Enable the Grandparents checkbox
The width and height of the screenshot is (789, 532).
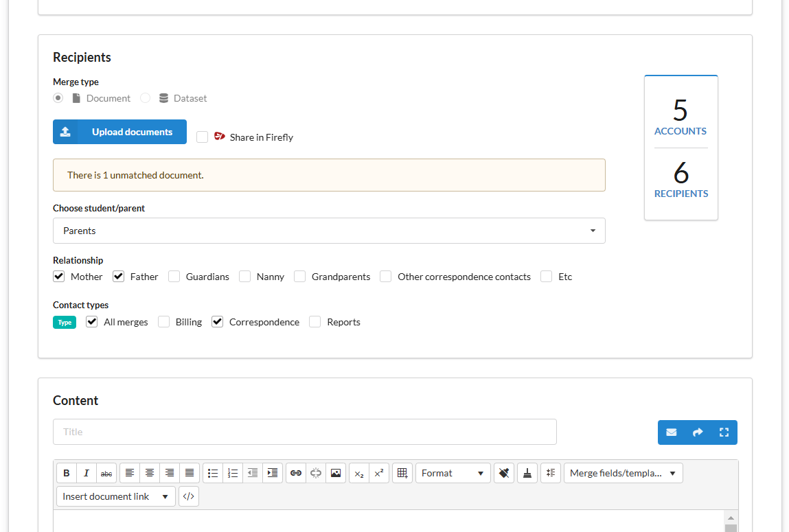pos(299,275)
